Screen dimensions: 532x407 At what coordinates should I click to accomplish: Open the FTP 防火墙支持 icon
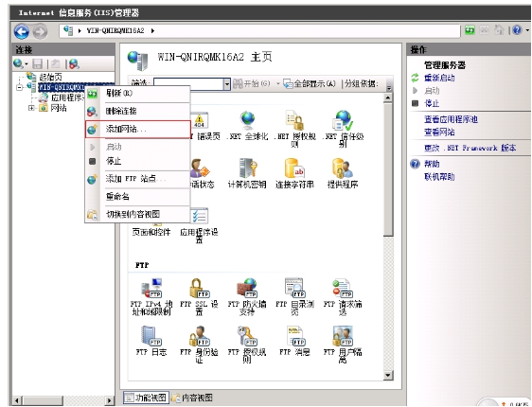click(247, 297)
